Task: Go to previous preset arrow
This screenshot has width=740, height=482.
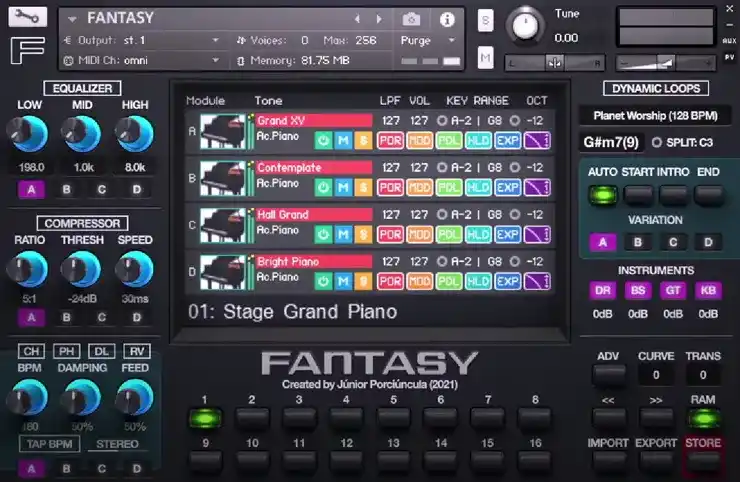Action: (357, 19)
